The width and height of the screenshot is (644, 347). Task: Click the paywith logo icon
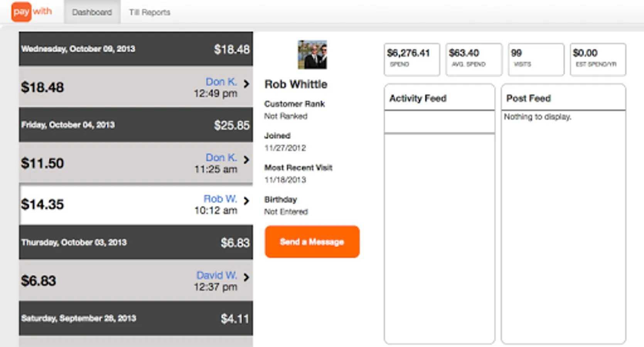click(32, 12)
